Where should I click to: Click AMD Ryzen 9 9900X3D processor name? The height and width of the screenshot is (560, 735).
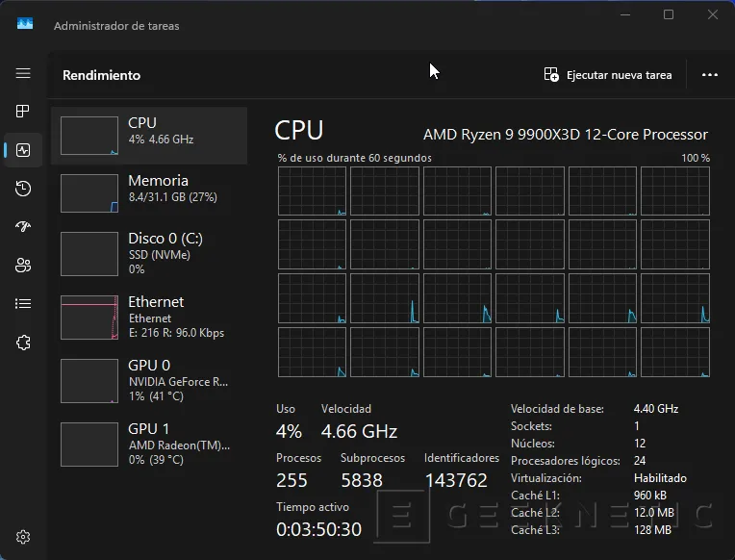pyautogui.click(x=566, y=135)
